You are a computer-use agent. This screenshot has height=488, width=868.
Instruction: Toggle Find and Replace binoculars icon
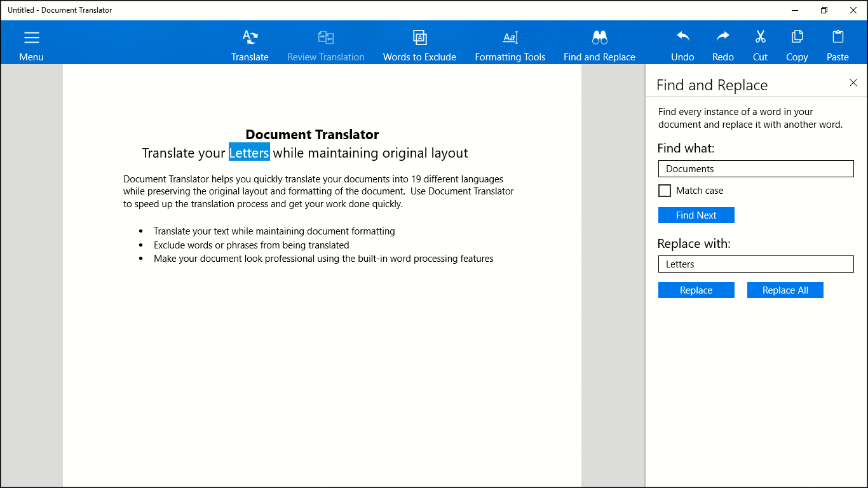click(x=599, y=38)
